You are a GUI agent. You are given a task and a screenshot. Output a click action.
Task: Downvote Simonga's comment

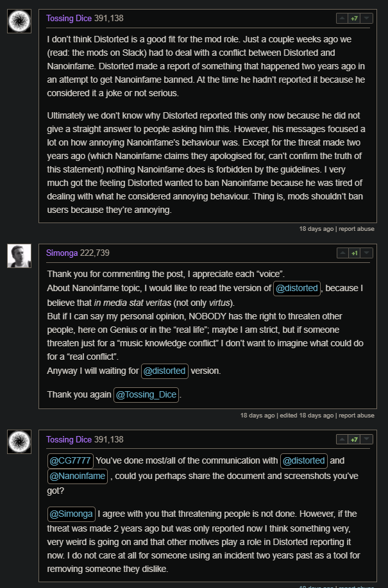click(x=367, y=253)
